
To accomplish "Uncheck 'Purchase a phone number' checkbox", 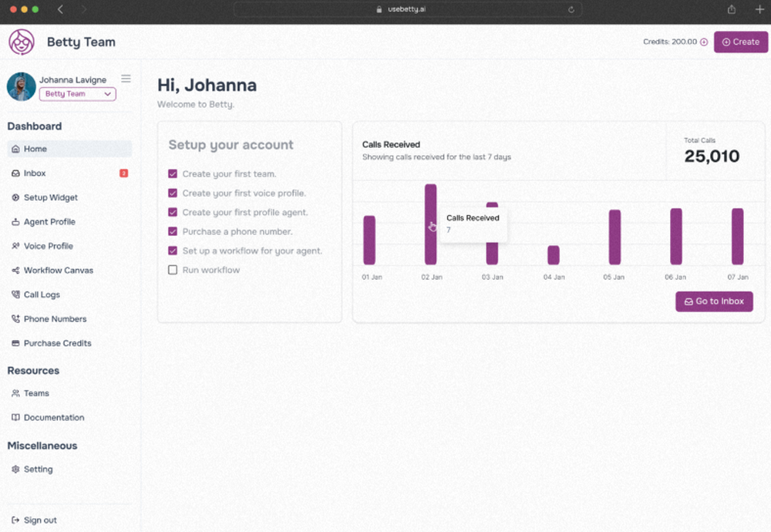I will click(x=173, y=231).
